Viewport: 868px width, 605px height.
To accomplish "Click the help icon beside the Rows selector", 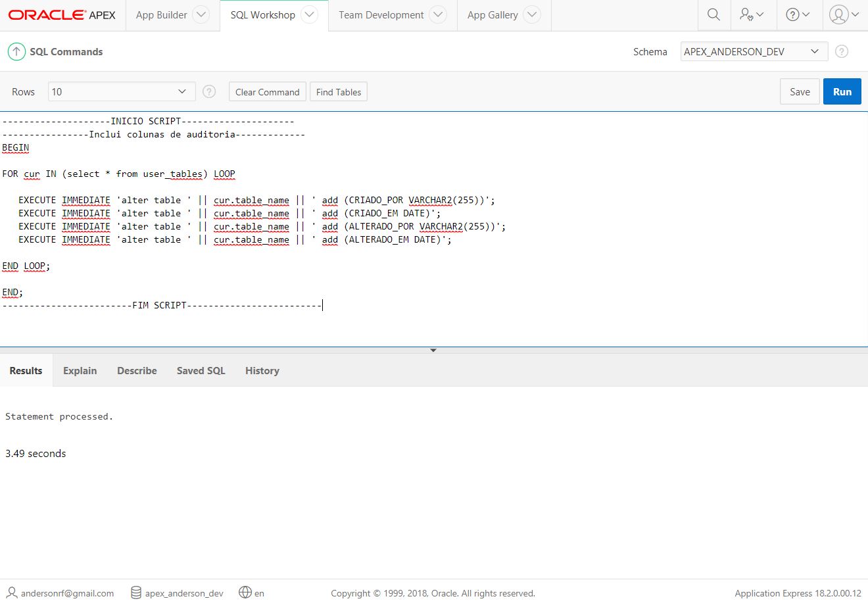I will click(208, 91).
